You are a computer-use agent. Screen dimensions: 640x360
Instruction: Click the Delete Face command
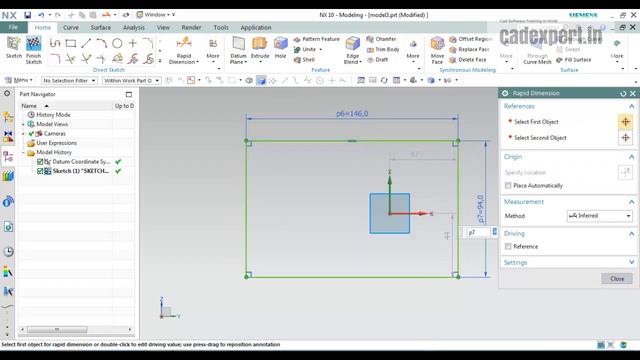point(468,60)
